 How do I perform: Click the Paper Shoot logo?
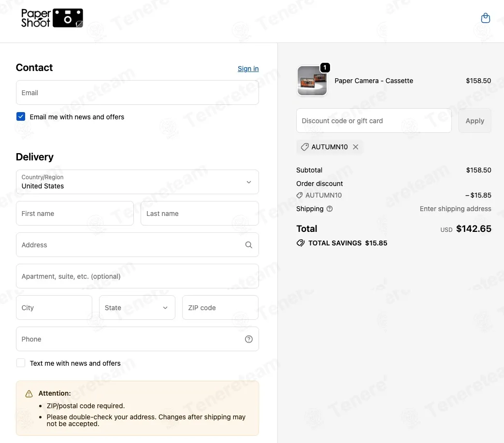(52, 18)
